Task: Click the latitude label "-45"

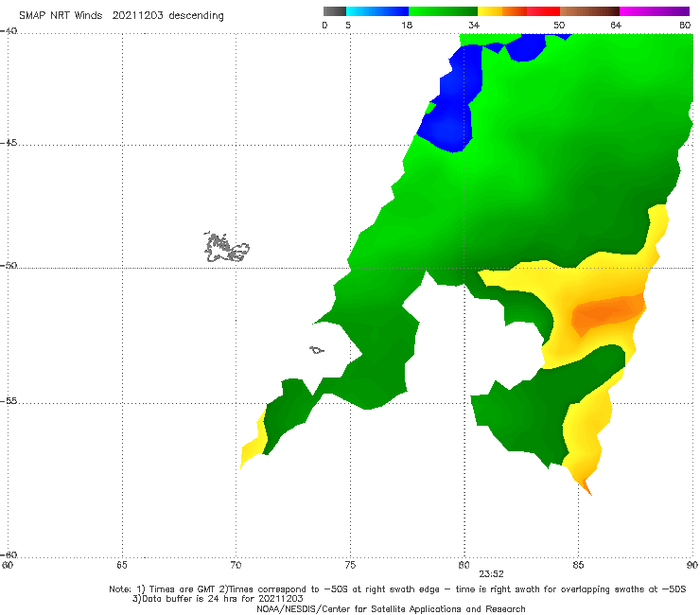Action: pos(9,143)
